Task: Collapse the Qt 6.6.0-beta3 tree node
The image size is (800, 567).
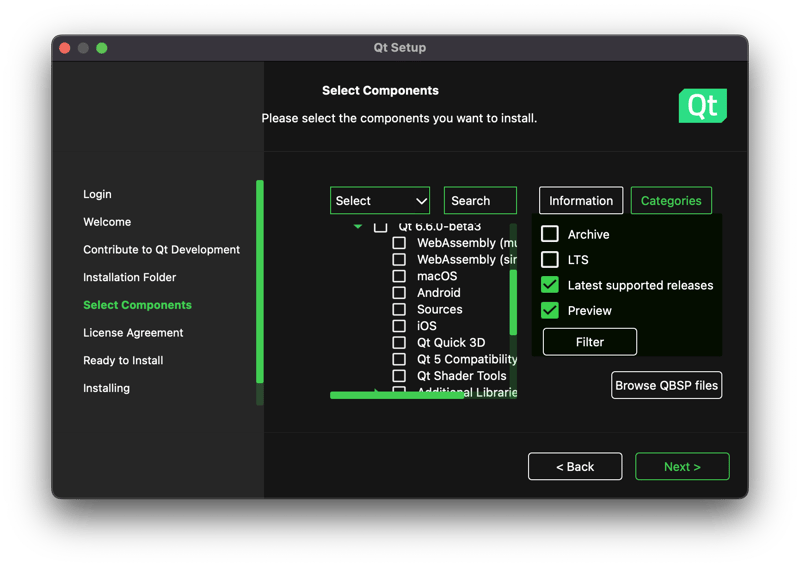Action: [x=358, y=226]
